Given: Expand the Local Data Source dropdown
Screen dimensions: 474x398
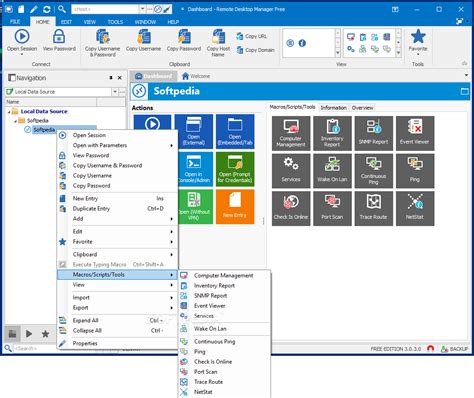Looking at the screenshot, I should [x=115, y=91].
